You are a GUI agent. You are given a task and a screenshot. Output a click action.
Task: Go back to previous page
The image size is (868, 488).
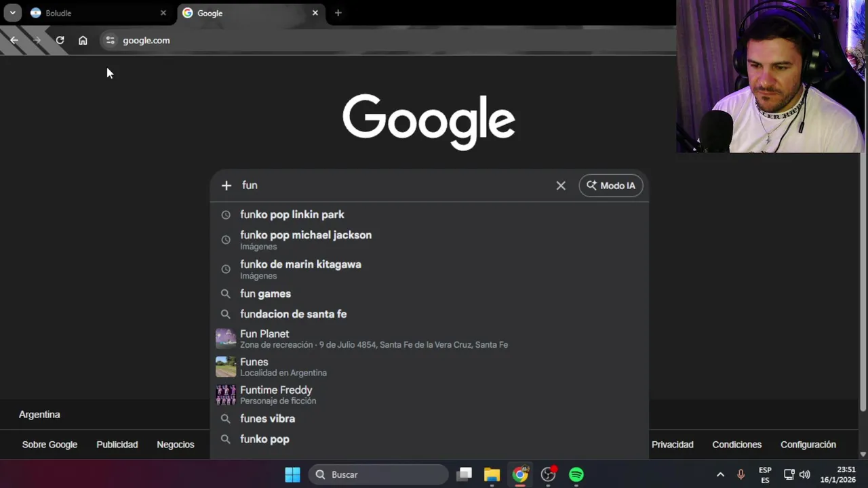(14, 40)
